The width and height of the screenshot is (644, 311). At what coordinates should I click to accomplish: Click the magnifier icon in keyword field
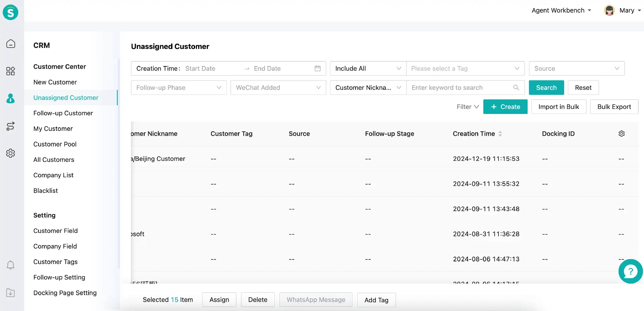[x=516, y=87]
